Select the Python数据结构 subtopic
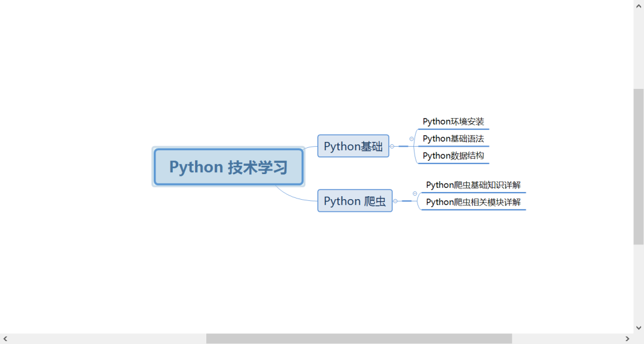 (x=453, y=156)
